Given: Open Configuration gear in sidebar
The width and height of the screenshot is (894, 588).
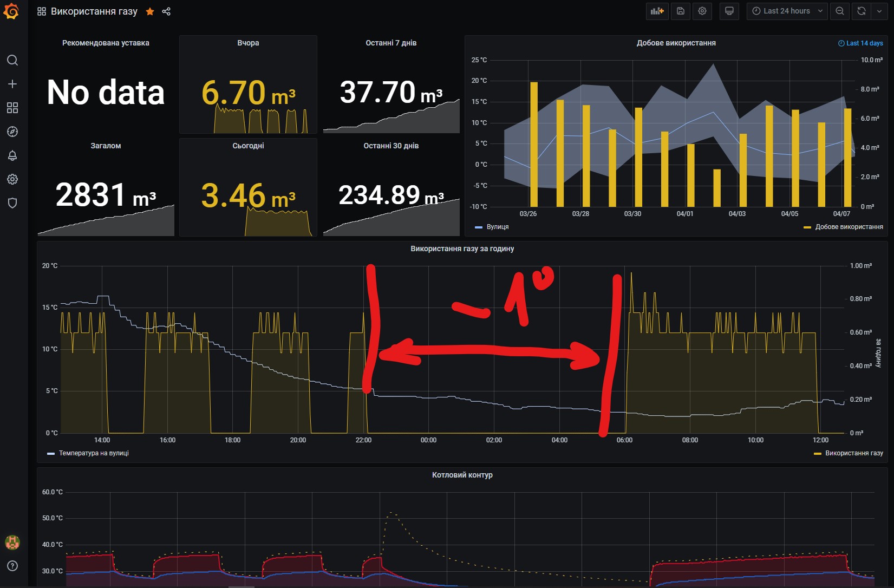Looking at the screenshot, I should pos(12,179).
